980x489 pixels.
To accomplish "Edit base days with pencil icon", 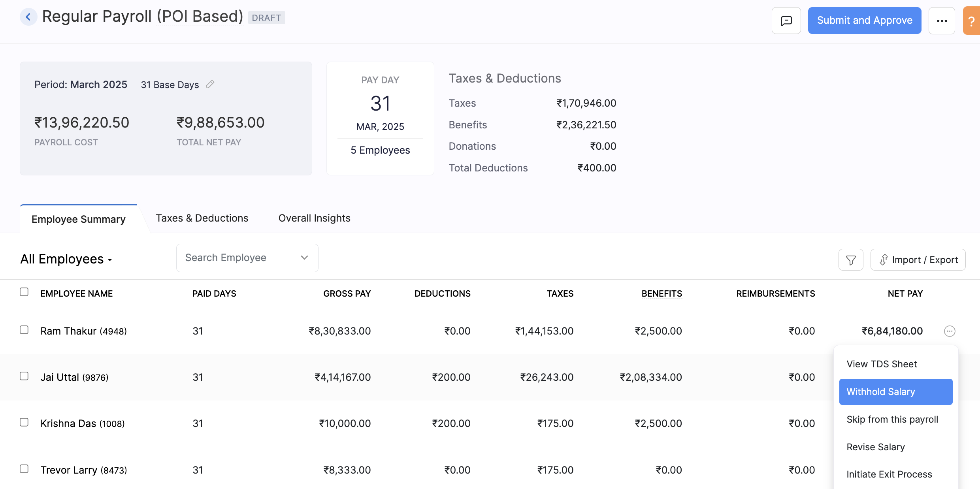I will (x=210, y=84).
